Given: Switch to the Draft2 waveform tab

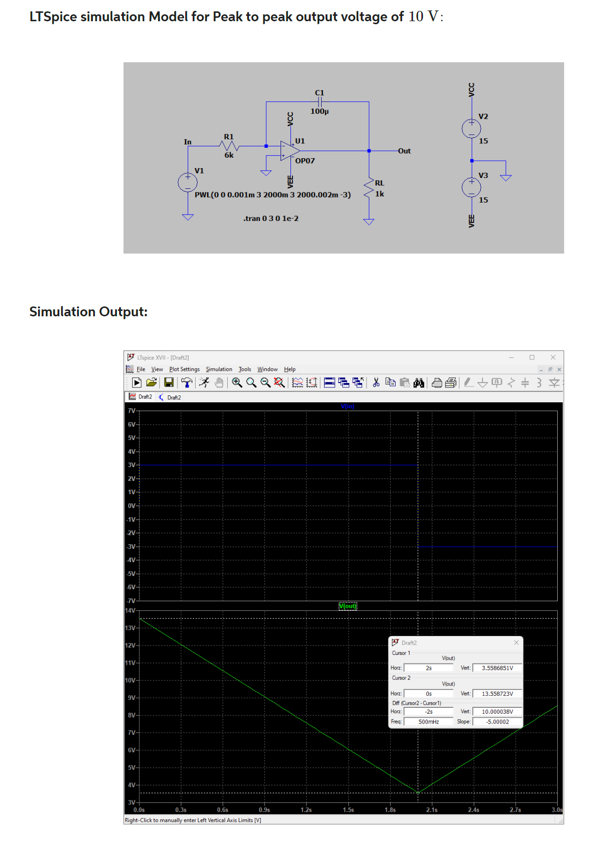Looking at the screenshot, I should tap(140, 397).
